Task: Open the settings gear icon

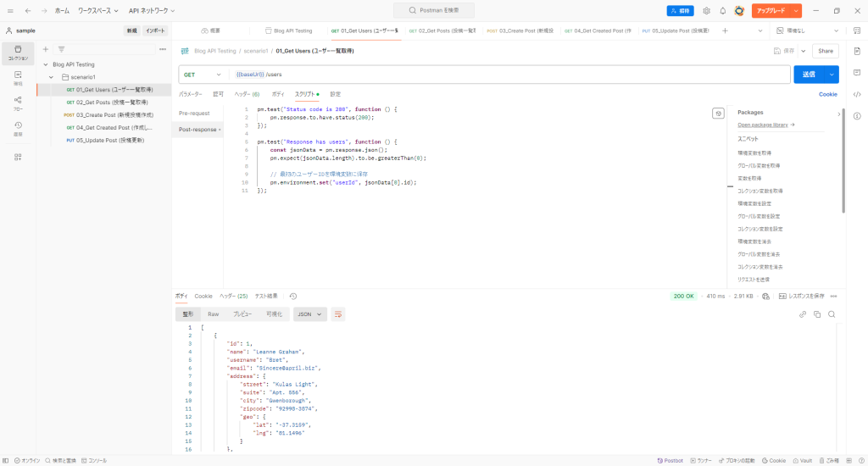Action: tap(706, 10)
